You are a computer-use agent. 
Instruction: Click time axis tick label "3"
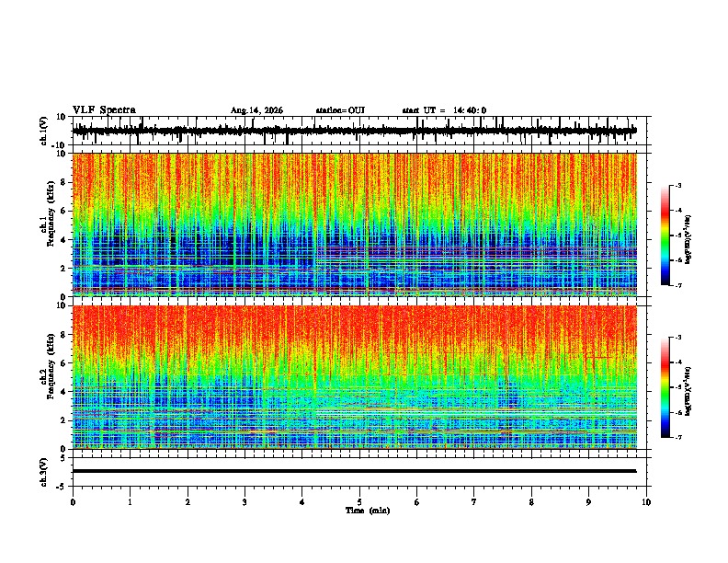(245, 502)
